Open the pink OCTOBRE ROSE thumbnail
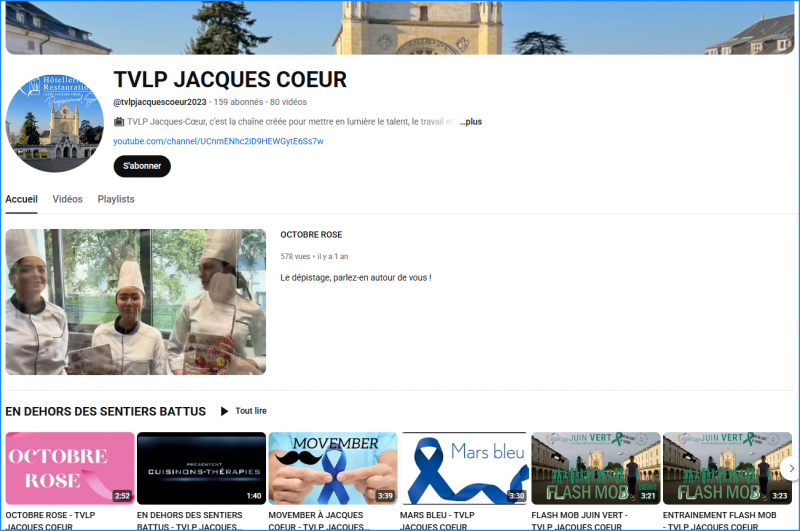 [x=70, y=468]
